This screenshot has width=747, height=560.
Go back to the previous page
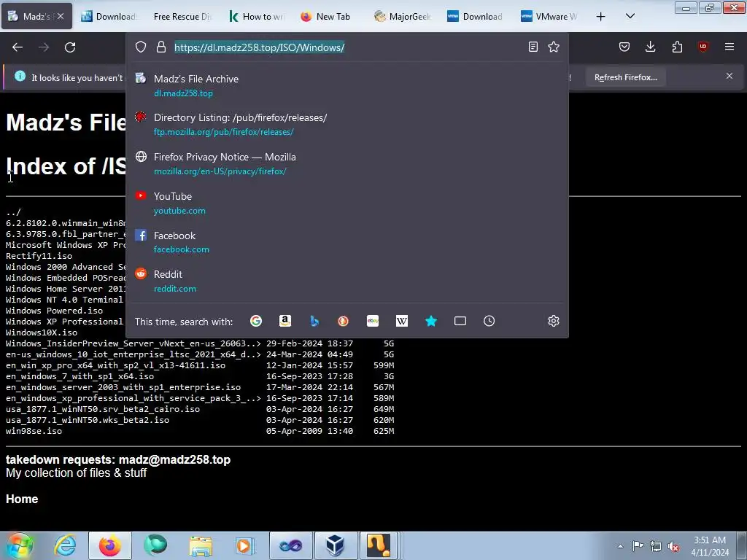(18, 47)
